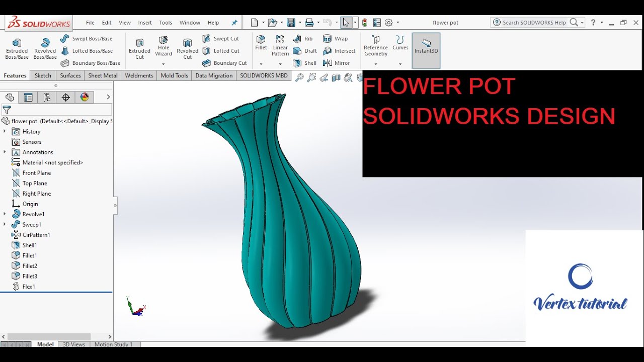Open the View menu
Screen dimensions: 644x362
tap(125, 23)
